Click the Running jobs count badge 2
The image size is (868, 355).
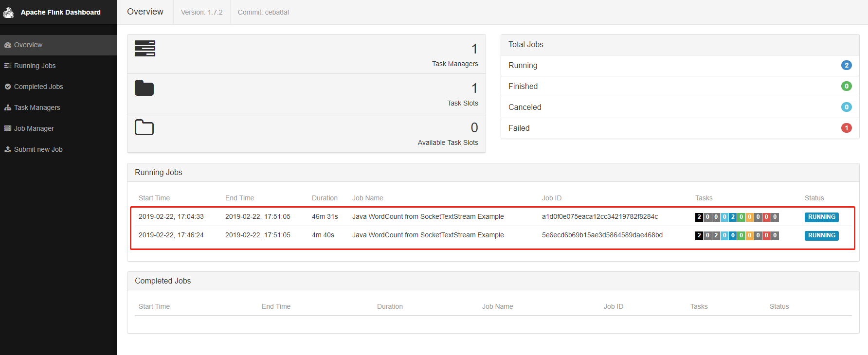coord(847,65)
